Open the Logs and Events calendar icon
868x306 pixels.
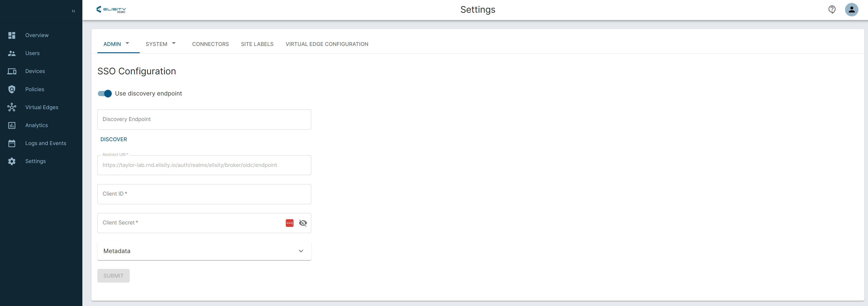(12, 143)
